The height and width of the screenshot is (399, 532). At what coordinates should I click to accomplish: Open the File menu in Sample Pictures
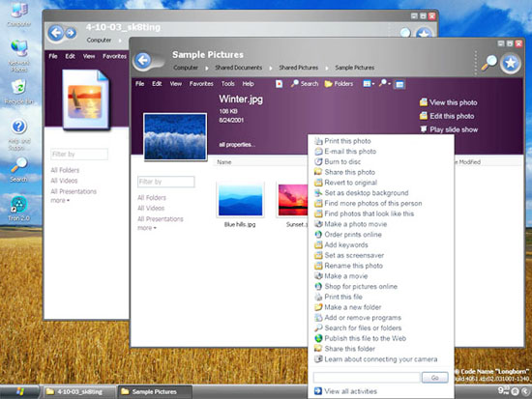(x=140, y=84)
